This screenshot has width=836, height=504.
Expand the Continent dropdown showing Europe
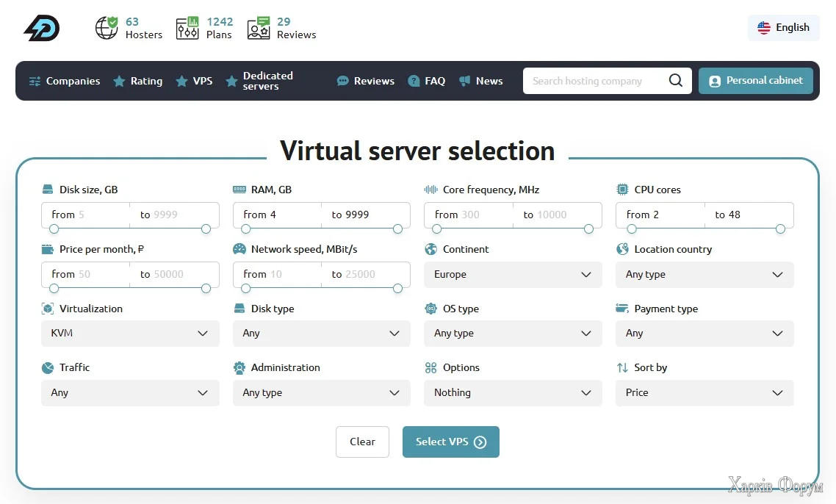coord(513,275)
